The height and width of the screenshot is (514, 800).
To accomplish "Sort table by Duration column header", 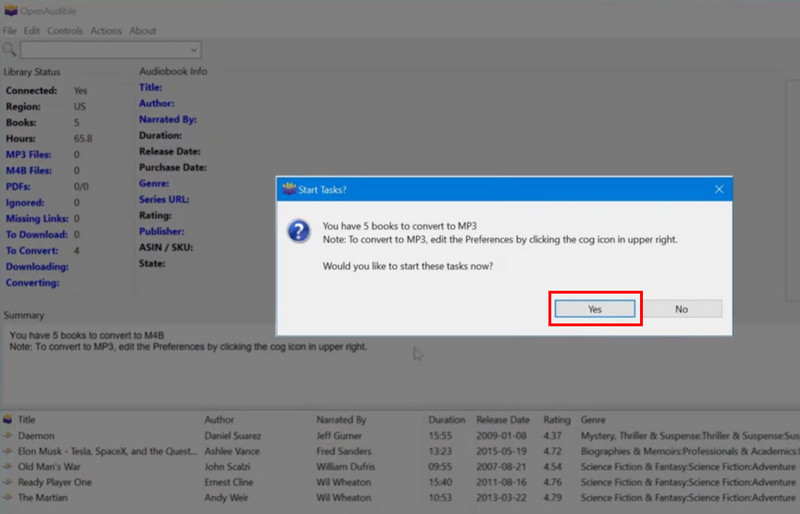I will click(447, 420).
